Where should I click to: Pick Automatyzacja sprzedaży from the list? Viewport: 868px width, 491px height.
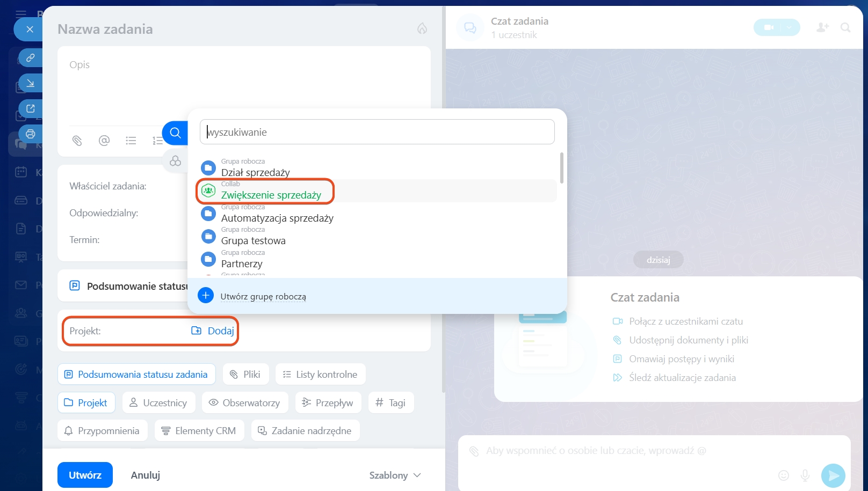click(x=378, y=214)
